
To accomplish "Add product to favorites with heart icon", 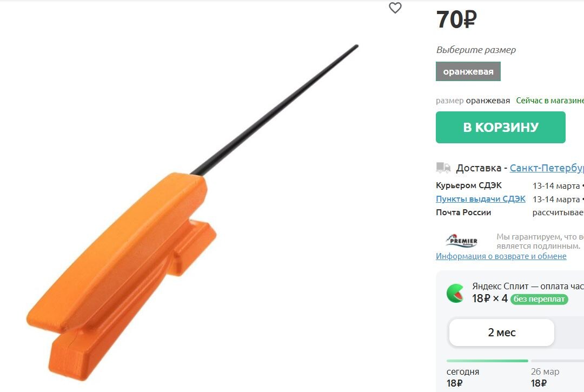I will (395, 8).
